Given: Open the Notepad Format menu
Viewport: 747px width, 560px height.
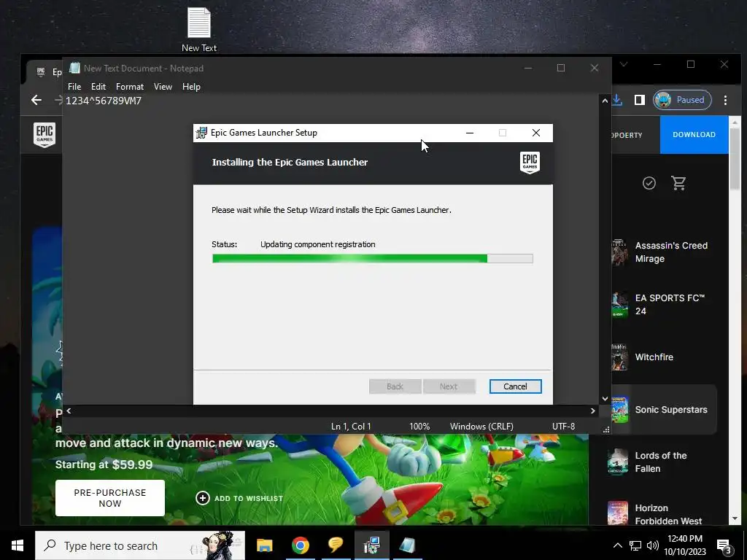Looking at the screenshot, I should [130, 87].
